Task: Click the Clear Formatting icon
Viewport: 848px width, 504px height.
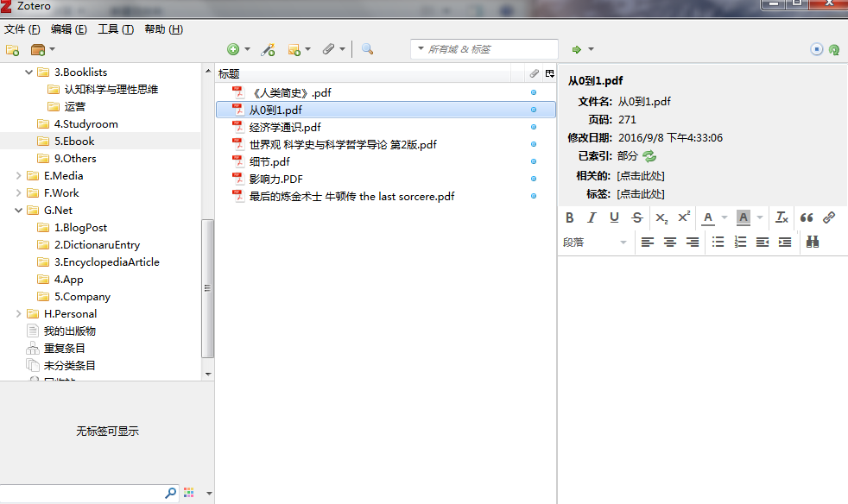Action: point(782,217)
